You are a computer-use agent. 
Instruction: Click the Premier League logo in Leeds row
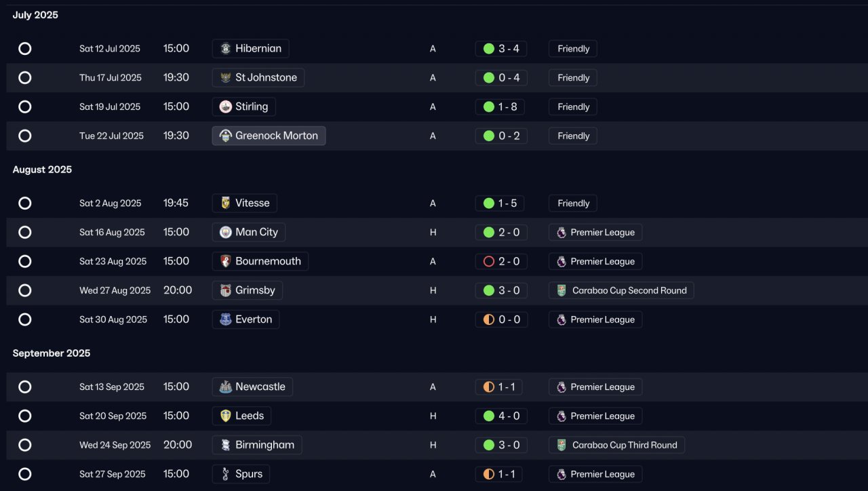click(x=561, y=416)
